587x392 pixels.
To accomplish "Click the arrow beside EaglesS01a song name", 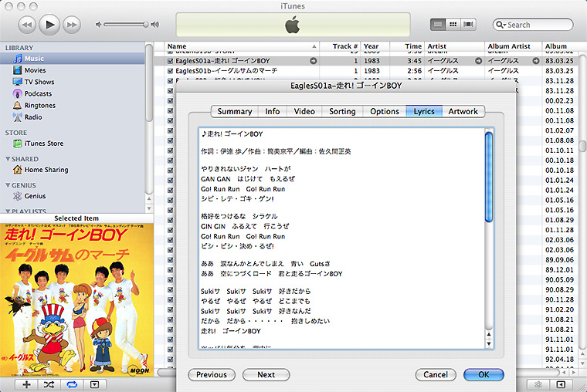I will (314, 61).
